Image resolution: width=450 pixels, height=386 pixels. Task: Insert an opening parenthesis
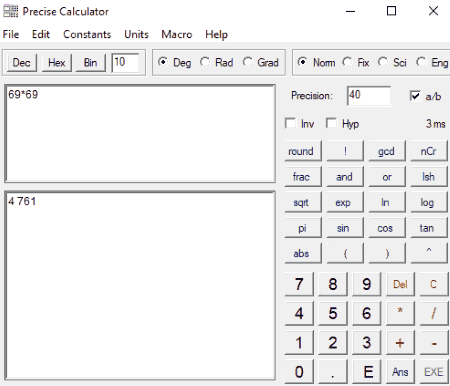[345, 253]
